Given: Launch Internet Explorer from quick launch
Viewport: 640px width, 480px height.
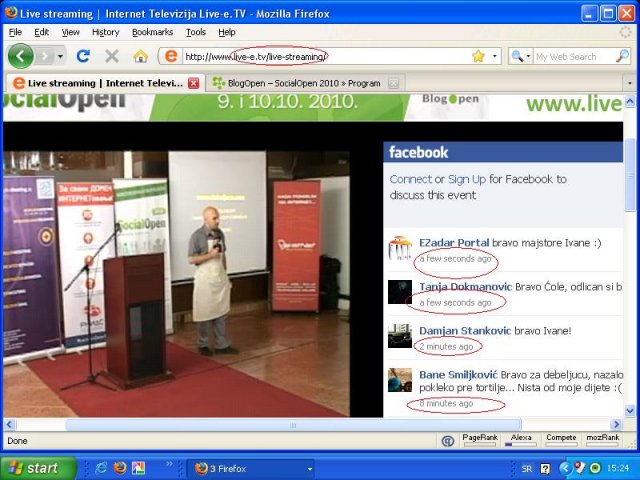Looking at the screenshot, I should click(100, 468).
